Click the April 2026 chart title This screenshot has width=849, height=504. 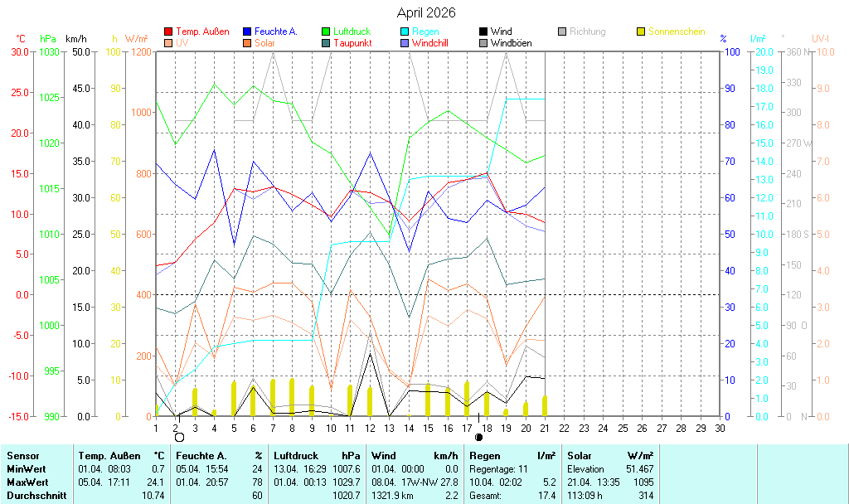425,12
